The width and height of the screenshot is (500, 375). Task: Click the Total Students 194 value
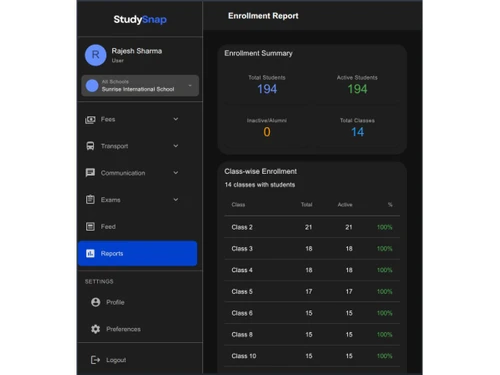267,89
